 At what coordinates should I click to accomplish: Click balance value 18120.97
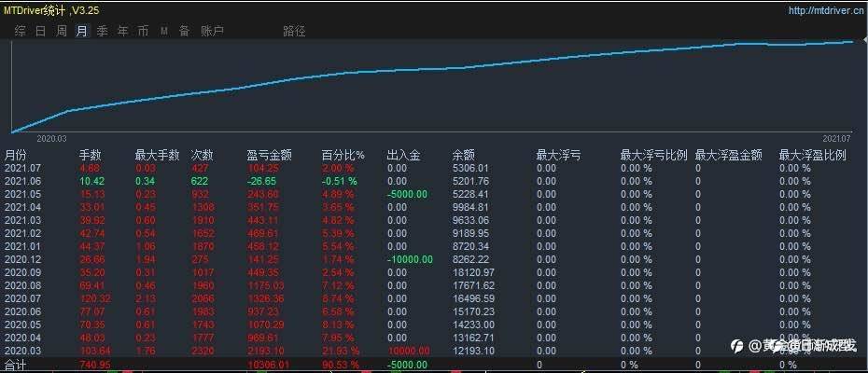(473, 272)
